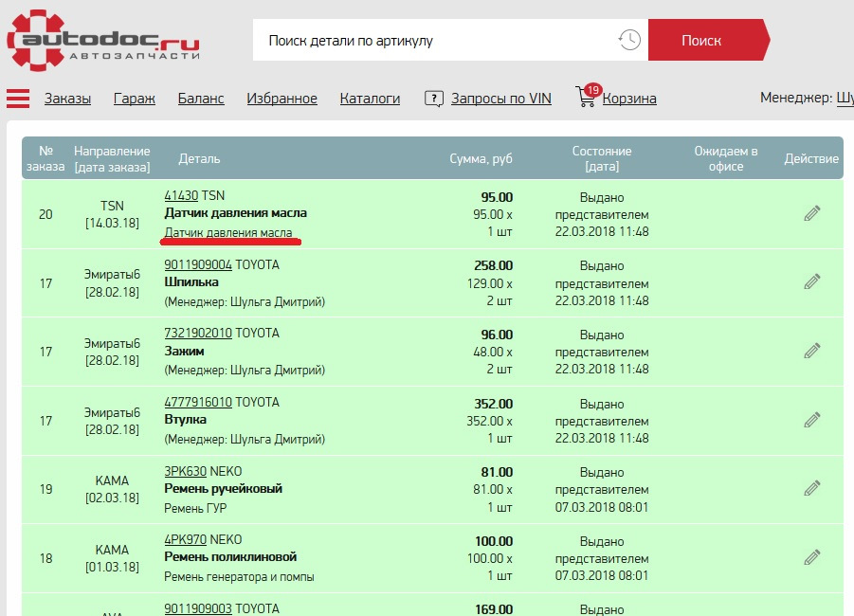
Task: Click the Сумма, руб column header
Action: (x=481, y=158)
